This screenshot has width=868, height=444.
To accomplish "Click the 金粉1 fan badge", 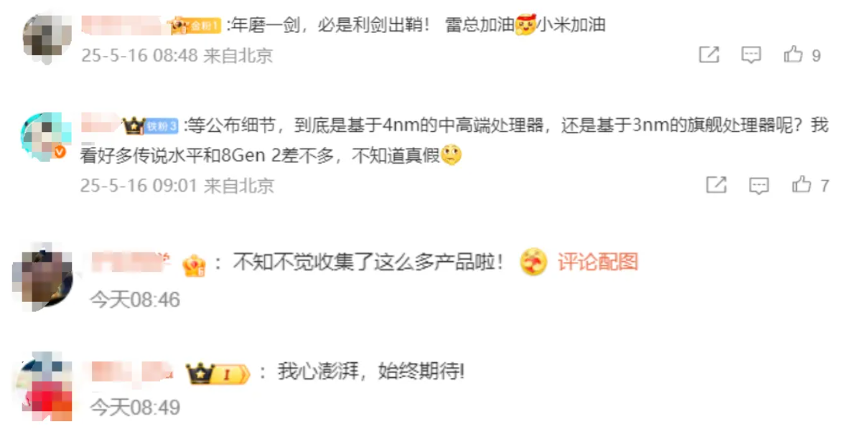I will [196, 27].
